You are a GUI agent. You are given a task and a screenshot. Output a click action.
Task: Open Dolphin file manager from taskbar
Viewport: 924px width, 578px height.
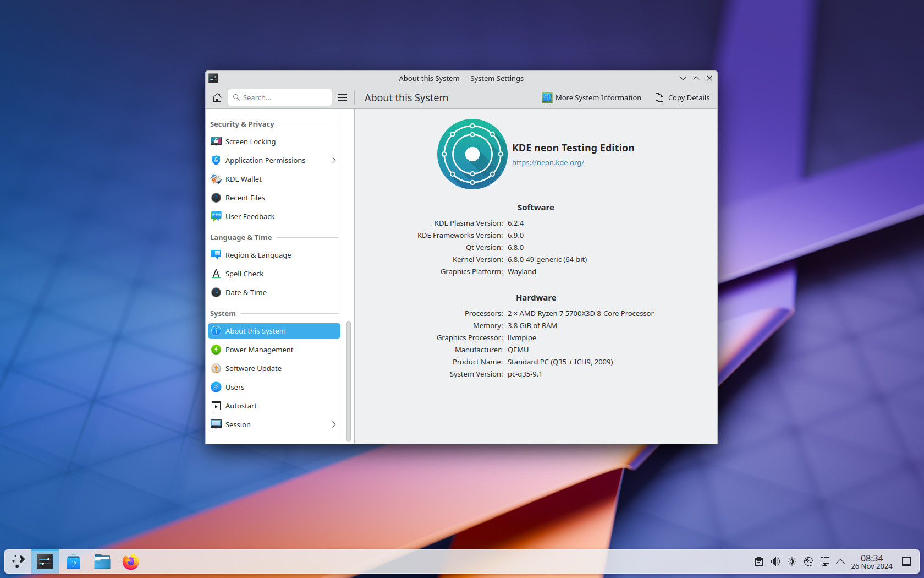pos(102,561)
